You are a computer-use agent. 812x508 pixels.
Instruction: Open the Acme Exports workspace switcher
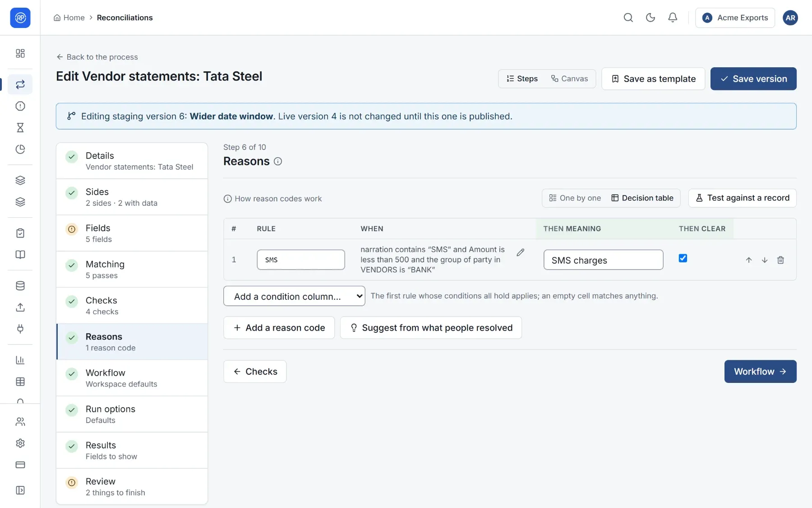[735, 18]
